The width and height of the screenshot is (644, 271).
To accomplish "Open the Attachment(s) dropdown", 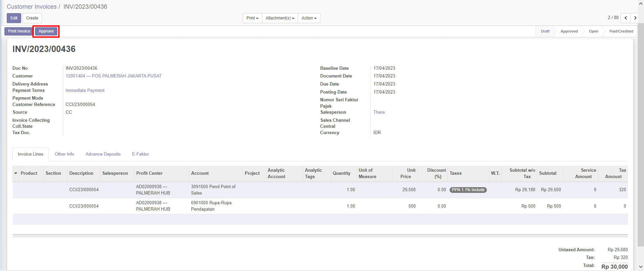I will click(280, 18).
